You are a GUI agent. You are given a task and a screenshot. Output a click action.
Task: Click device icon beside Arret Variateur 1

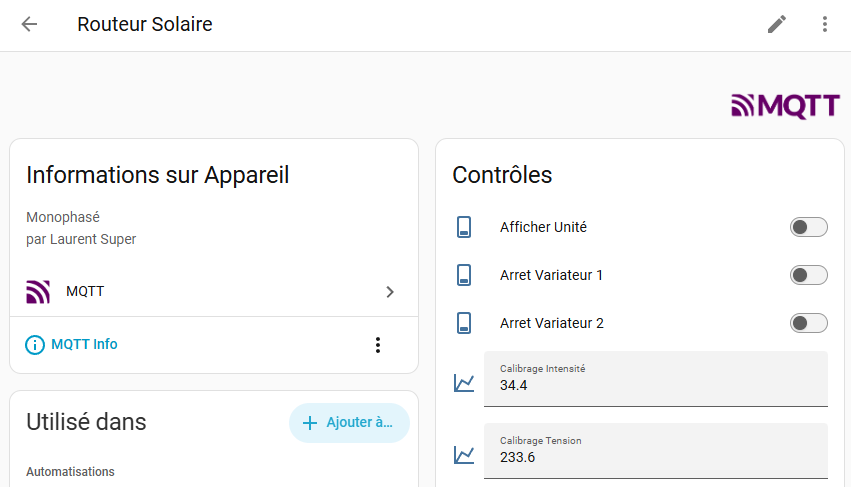pyautogui.click(x=464, y=275)
